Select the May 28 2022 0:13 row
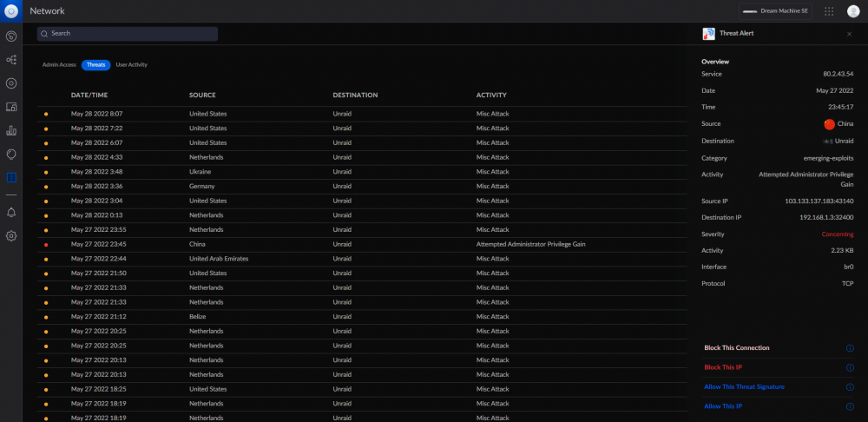 (362, 214)
